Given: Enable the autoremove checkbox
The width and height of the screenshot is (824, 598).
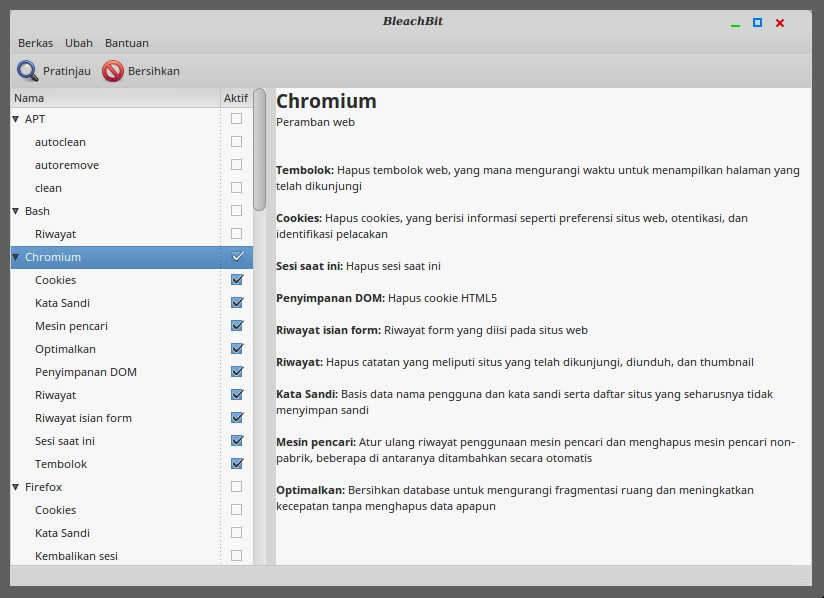Looking at the screenshot, I should click(x=236, y=164).
